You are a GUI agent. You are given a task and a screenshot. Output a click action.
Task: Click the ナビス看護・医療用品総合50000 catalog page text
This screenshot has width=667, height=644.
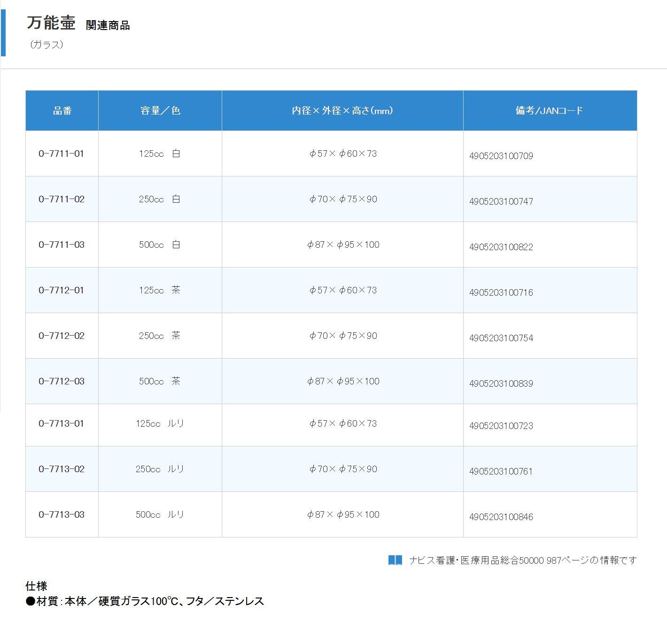(523, 560)
